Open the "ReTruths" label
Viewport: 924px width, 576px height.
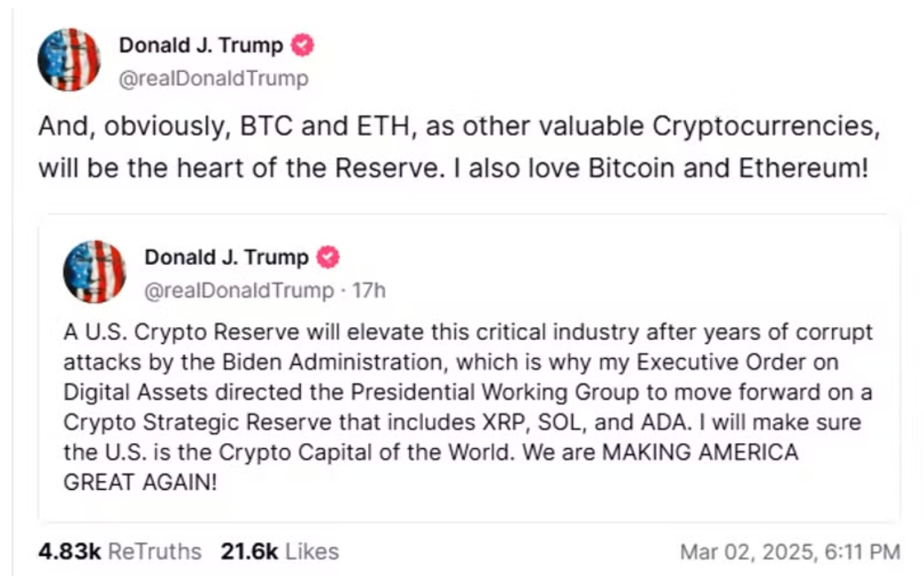(x=155, y=551)
